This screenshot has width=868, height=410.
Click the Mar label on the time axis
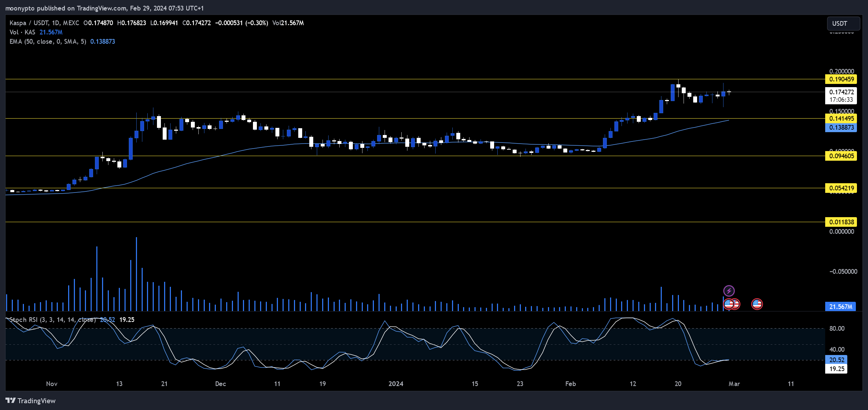pyautogui.click(x=734, y=384)
